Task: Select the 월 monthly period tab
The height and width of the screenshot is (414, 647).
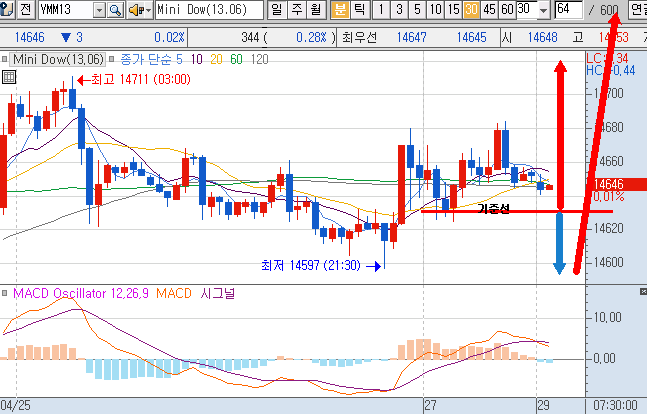Action: click(315, 10)
